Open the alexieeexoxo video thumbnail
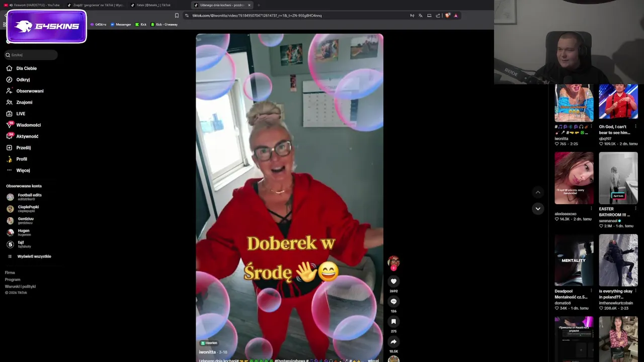Screen dimensions: 644x362 coord(574,178)
